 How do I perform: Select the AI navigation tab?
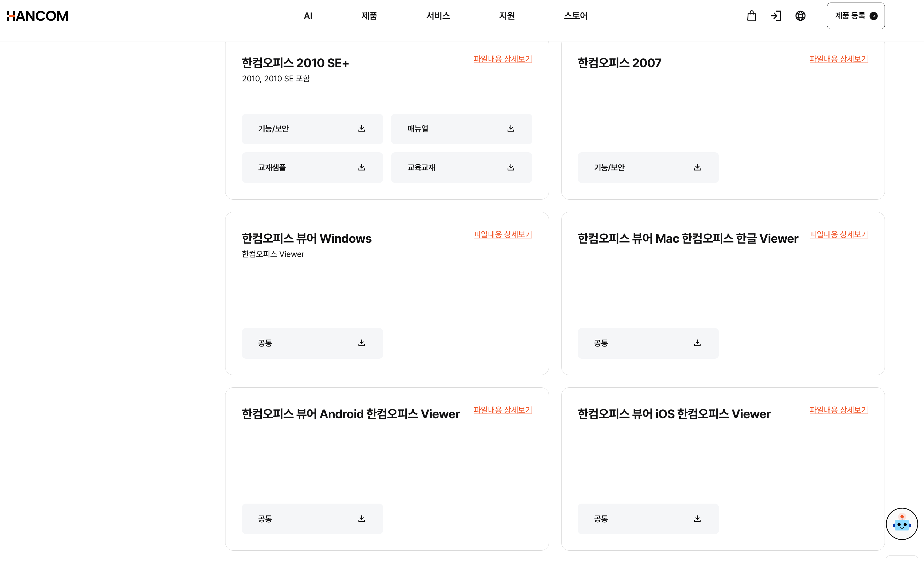[x=308, y=16]
